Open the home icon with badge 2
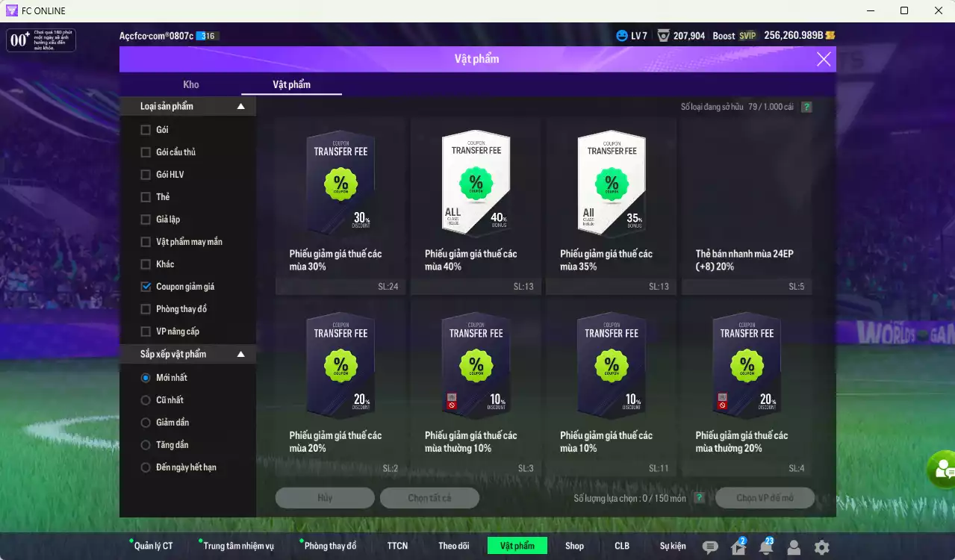Screen dimensions: 955x560 (738, 547)
